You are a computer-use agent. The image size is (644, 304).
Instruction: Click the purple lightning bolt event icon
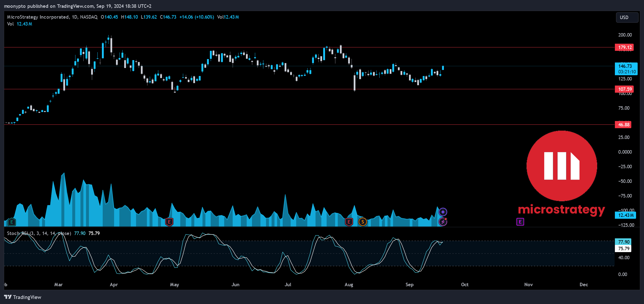click(x=443, y=222)
